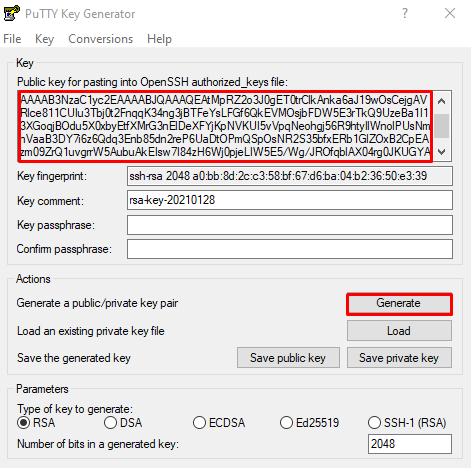This screenshot has width=471, height=468.
Task: Click the 'Key passphrase:' label
Action: click(x=56, y=225)
